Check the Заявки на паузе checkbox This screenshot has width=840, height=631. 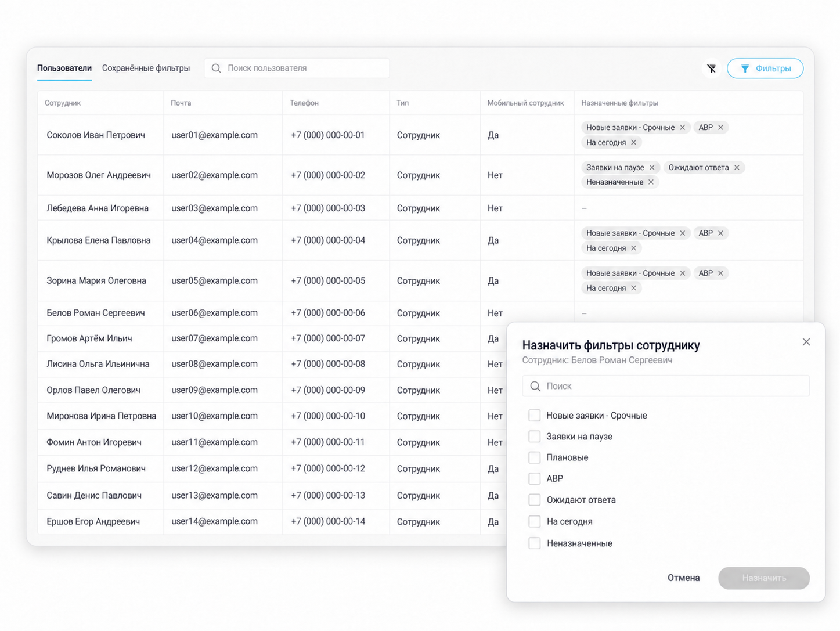point(535,437)
